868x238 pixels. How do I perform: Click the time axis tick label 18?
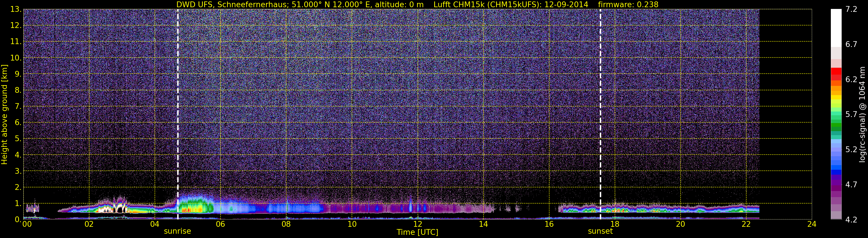click(x=614, y=224)
